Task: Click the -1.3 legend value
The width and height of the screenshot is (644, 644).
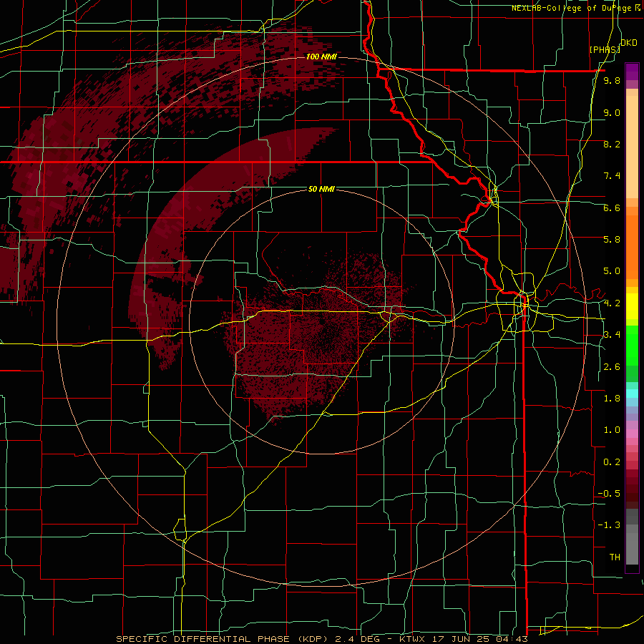Action: point(609,525)
